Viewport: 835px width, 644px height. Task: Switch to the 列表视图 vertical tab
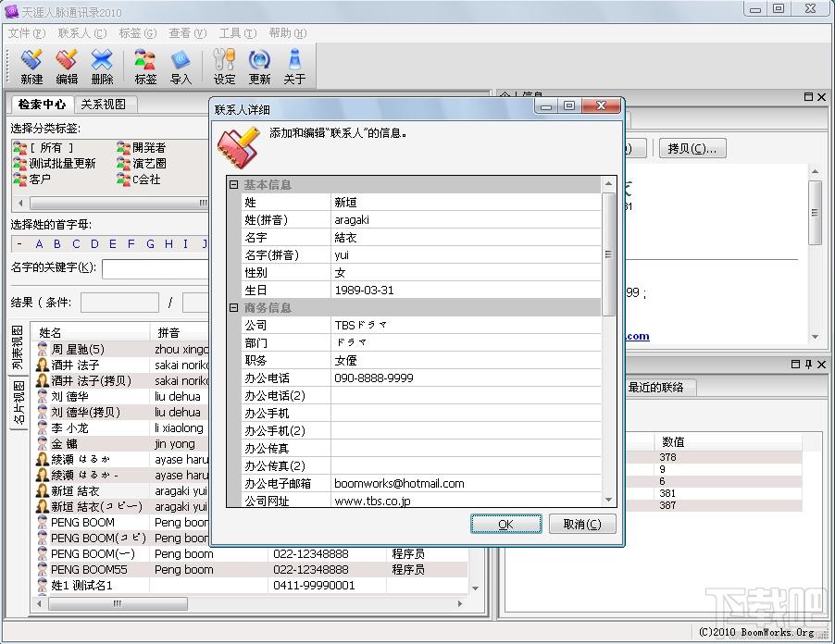click(x=18, y=348)
